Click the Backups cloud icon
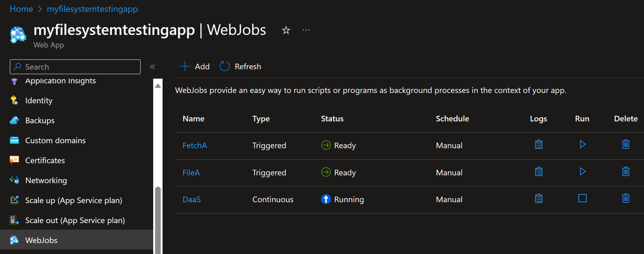Image resolution: width=644 pixels, height=254 pixels. click(14, 120)
